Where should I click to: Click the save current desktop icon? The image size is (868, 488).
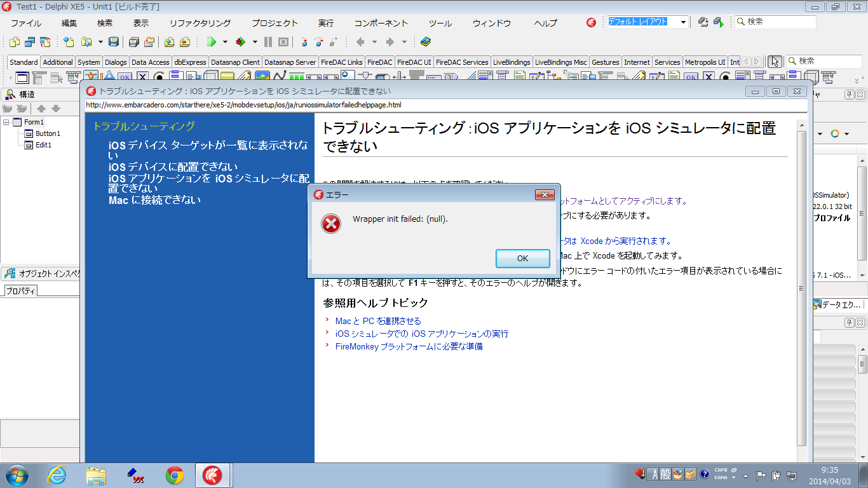click(703, 22)
